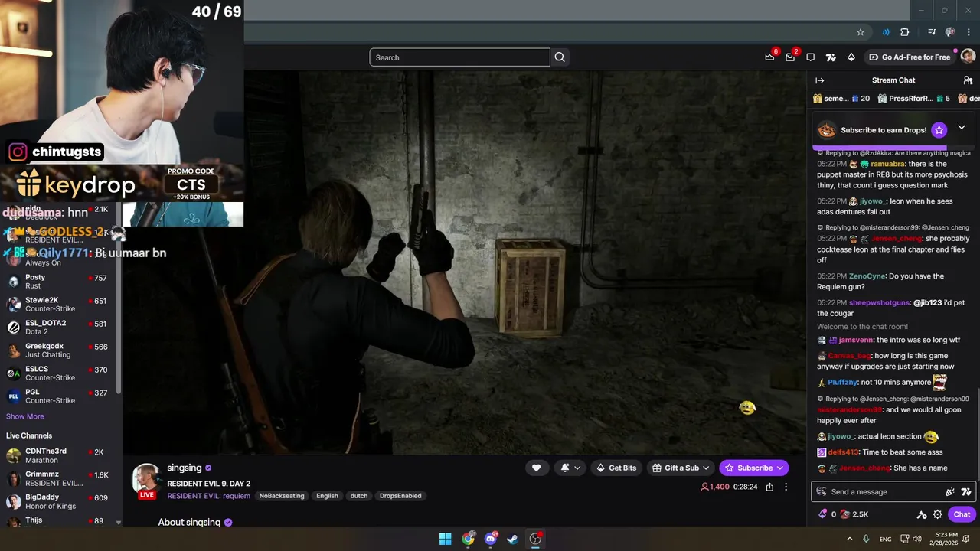980x551 pixels.
Task: Open RESIDENT EVIL: requiem category link
Action: pyautogui.click(x=208, y=496)
